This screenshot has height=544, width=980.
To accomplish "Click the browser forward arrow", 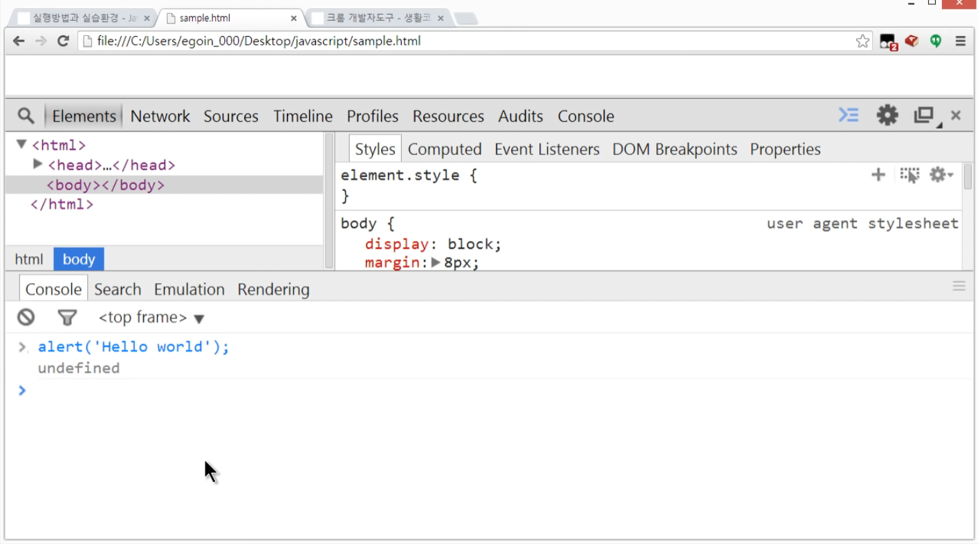I will pos(41,41).
